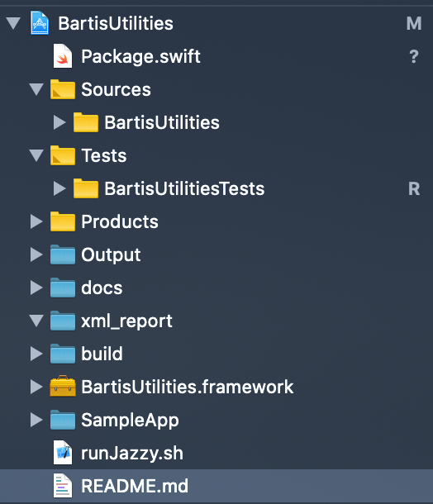This screenshot has height=504, width=433.
Task: Click the Swift icon for Package.swift
Action: pyautogui.click(x=62, y=56)
